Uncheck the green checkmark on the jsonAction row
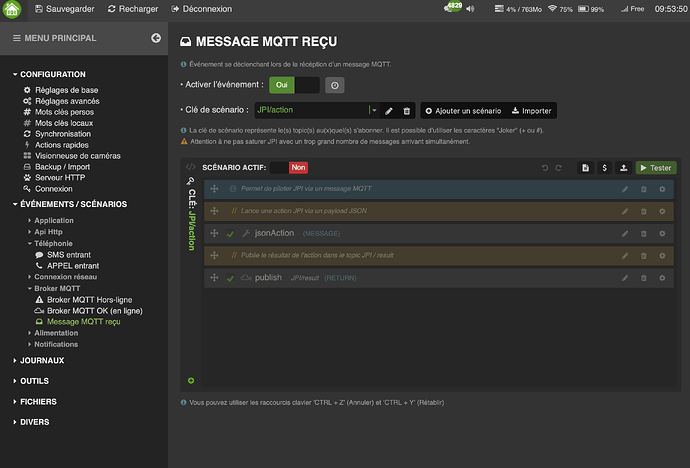 [231, 233]
